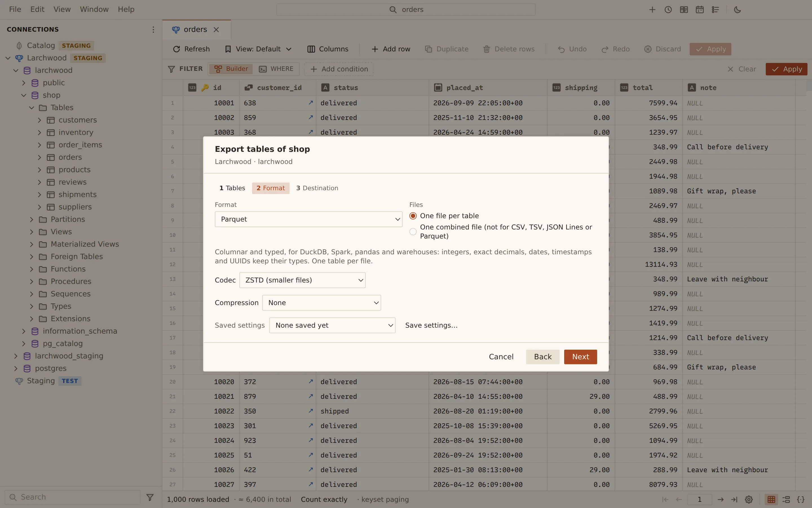This screenshot has width=812, height=508.
Task: Open the status bar settings gear
Action: pos(749,499)
